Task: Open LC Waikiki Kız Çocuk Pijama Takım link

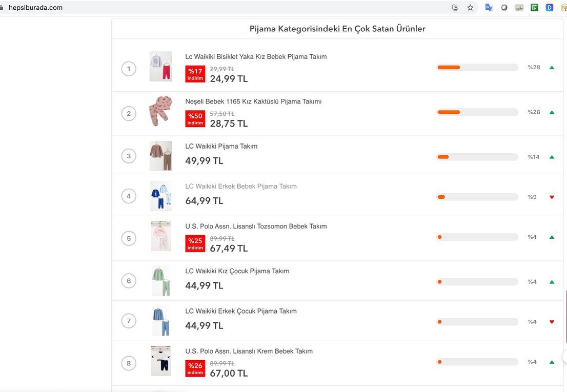Action: pos(237,271)
